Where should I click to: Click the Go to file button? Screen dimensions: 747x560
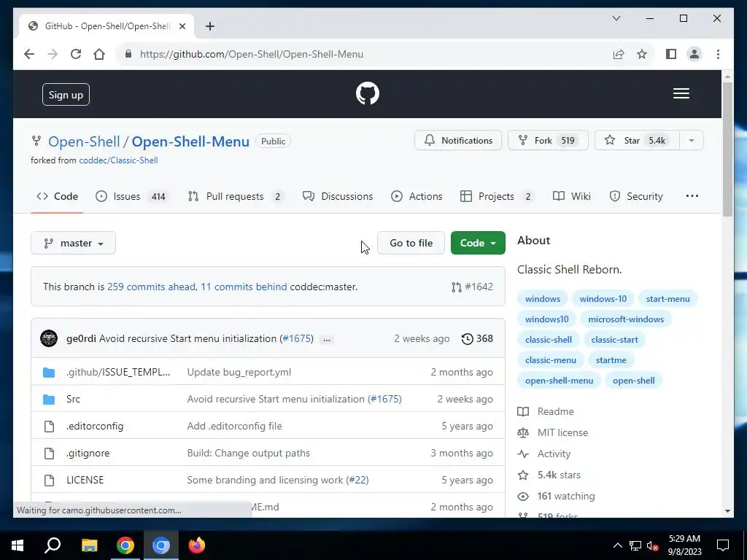(x=411, y=243)
